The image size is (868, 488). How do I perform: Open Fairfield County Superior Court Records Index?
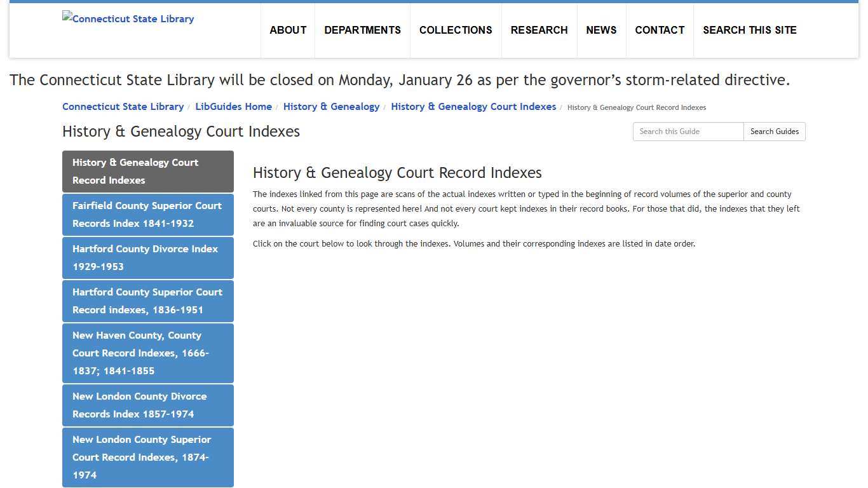click(x=147, y=214)
